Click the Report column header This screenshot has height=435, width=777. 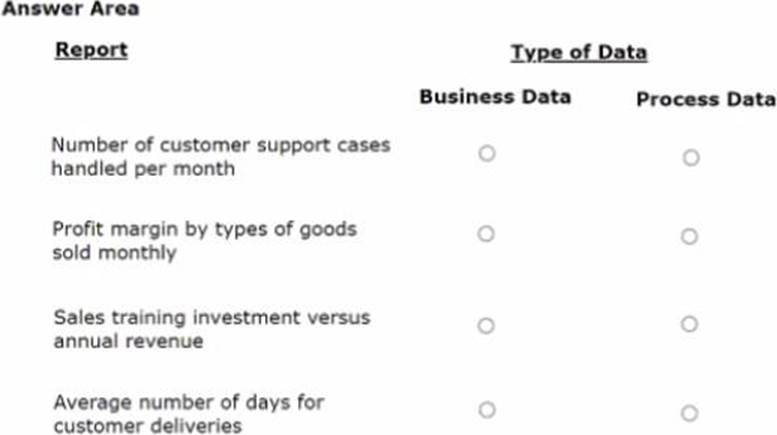tap(91, 50)
